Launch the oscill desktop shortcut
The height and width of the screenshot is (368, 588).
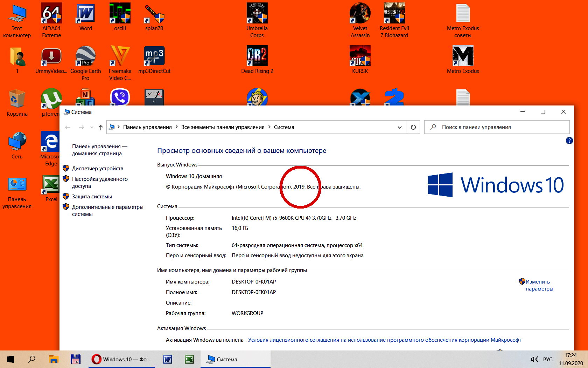coord(120,17)
